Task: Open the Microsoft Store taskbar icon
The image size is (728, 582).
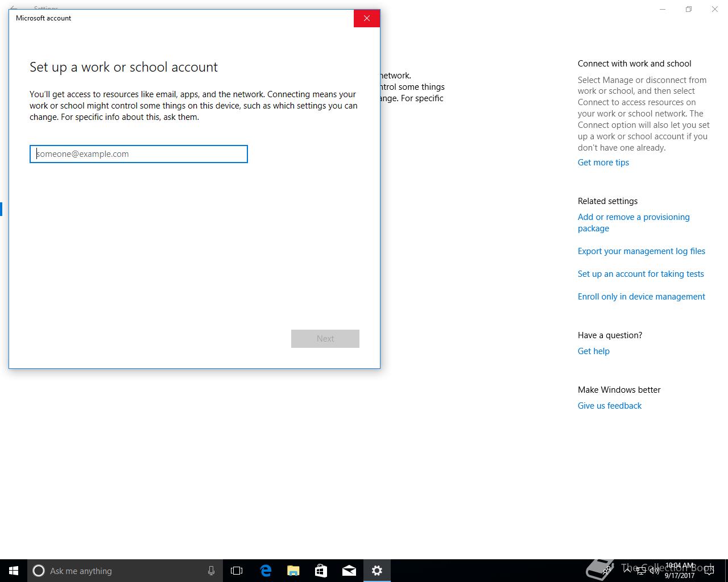Action: tap(321, 571)
